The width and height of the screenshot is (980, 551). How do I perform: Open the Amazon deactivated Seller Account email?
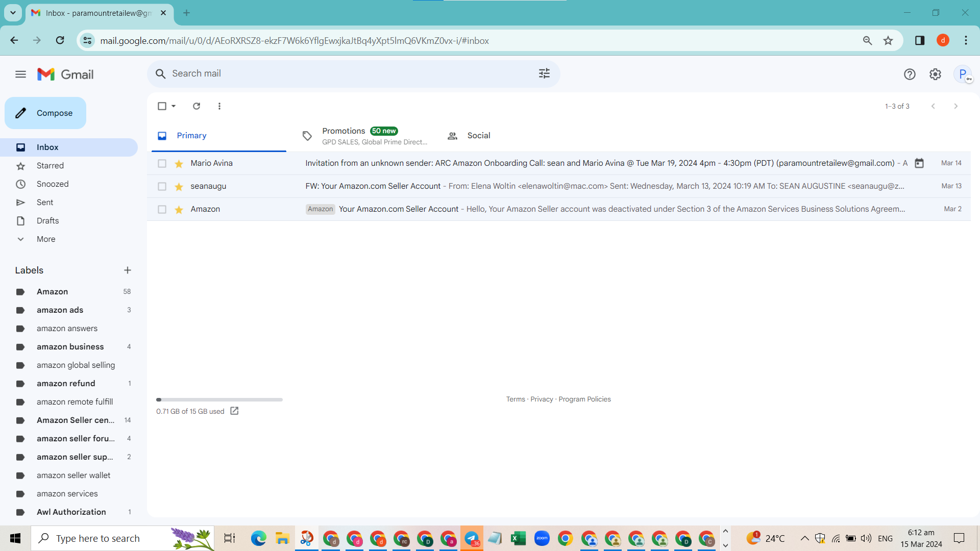559,209
